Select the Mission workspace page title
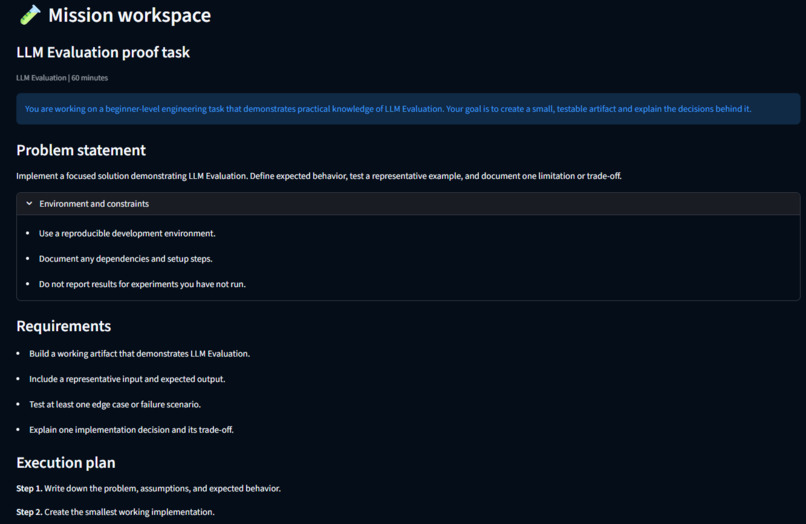806x524 pixels. tap(130, 15)
